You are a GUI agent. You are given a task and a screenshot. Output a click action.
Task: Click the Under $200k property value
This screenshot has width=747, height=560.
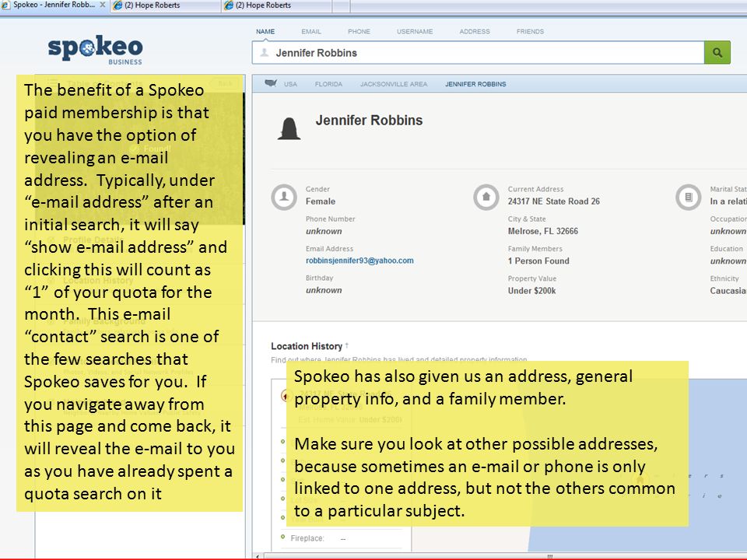pyautogui.click(x=531, y=290)
